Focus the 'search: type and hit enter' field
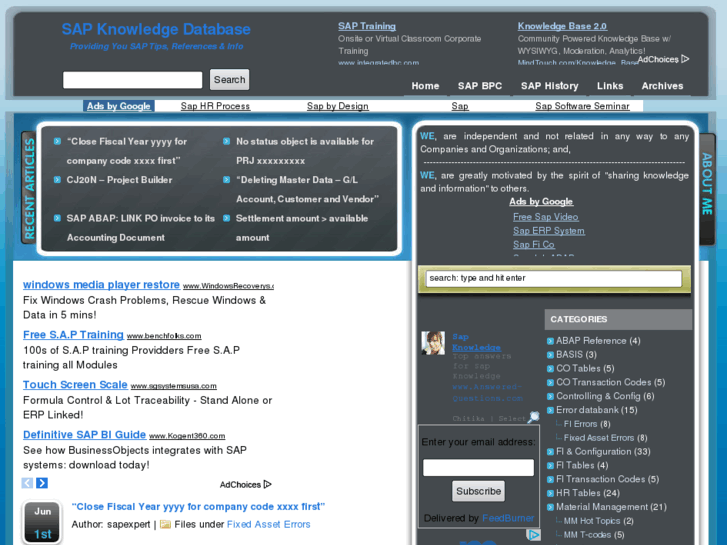This screenshot has height=545, width=727. tap(554, 278)
